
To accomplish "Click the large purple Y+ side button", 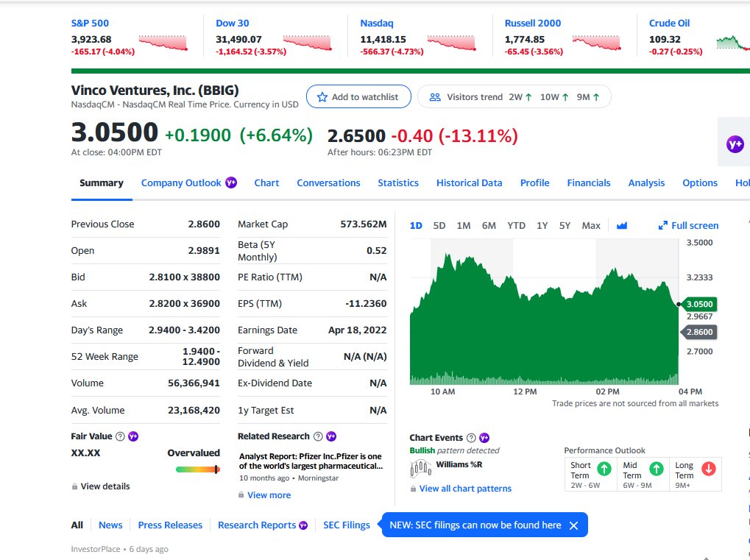I will pyautogui.click(x=735, y=143).
